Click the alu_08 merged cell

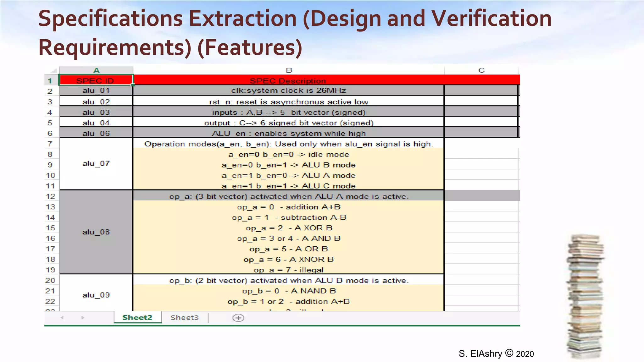pos(96,232)
